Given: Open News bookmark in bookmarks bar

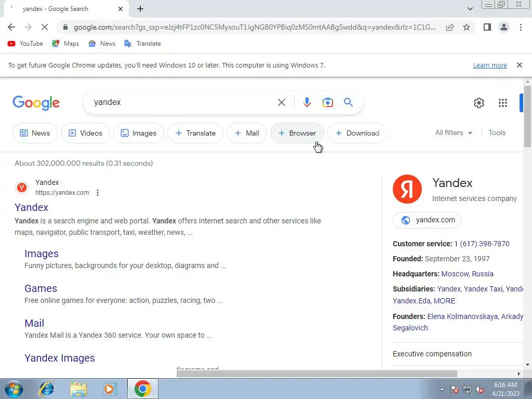Looking at the screenshot, I should (102, 44).
